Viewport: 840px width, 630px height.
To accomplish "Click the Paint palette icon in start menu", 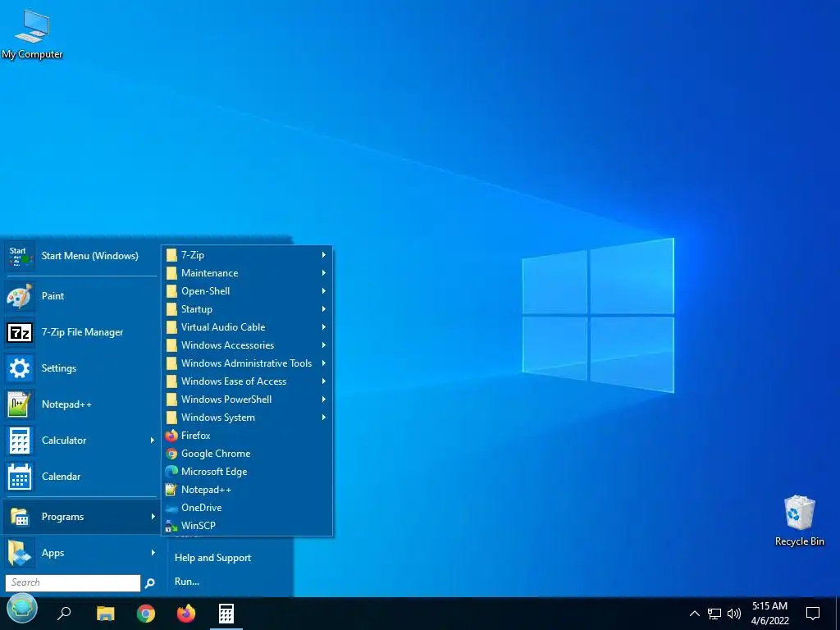I will [20, 296].
